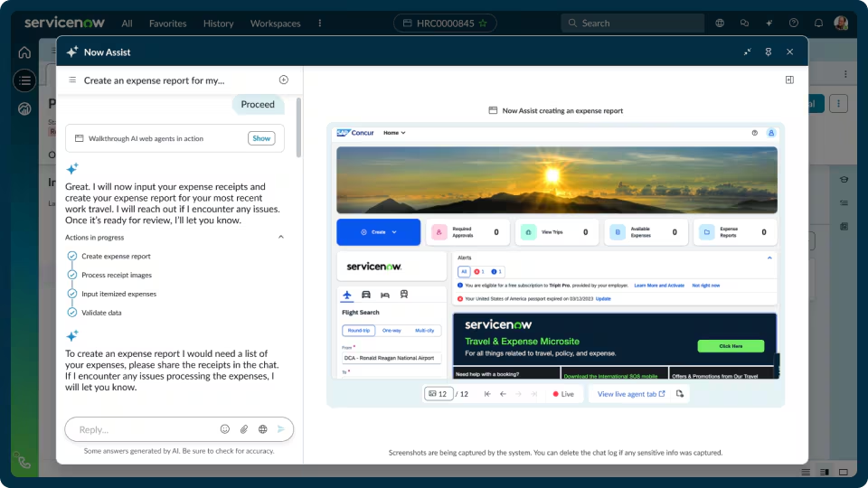Go to the next screenshot

[518, 394]
